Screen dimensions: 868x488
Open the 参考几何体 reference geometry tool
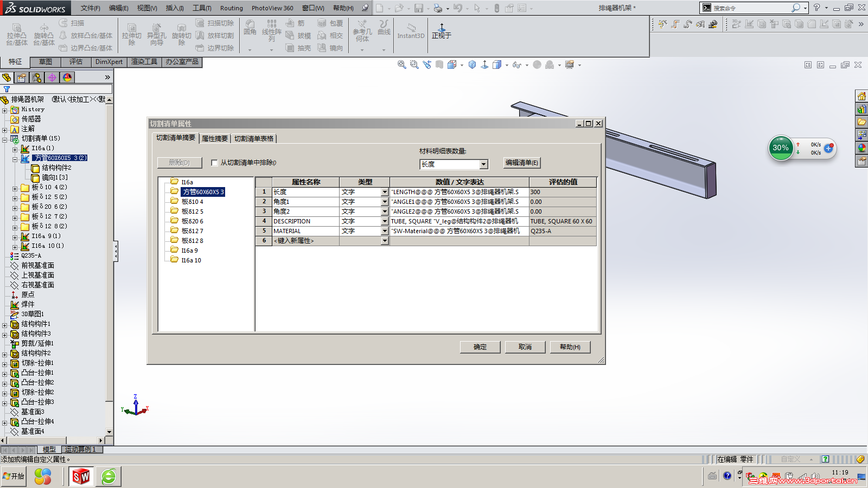coord(362,31)
